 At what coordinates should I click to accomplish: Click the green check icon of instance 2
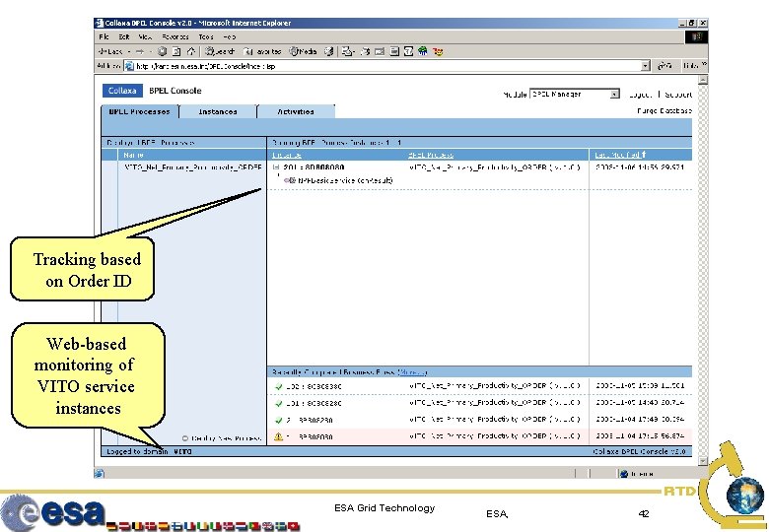pos(279,420)
